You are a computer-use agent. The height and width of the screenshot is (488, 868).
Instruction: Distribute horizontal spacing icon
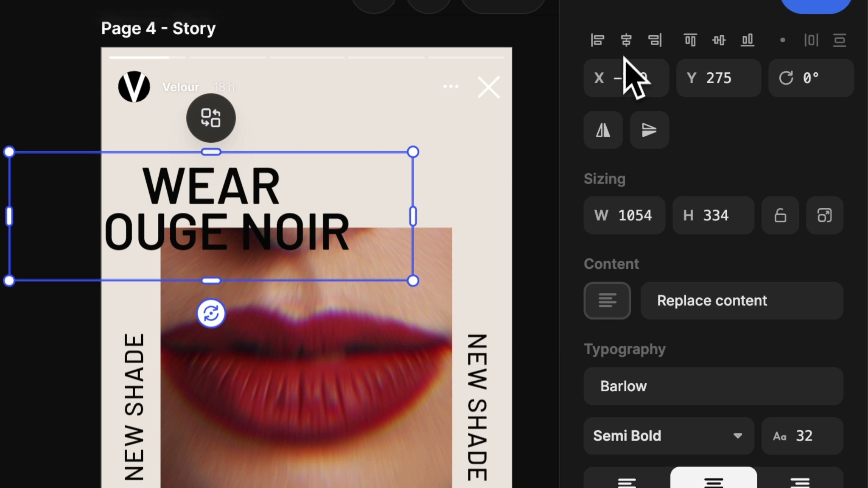(811, 40)
